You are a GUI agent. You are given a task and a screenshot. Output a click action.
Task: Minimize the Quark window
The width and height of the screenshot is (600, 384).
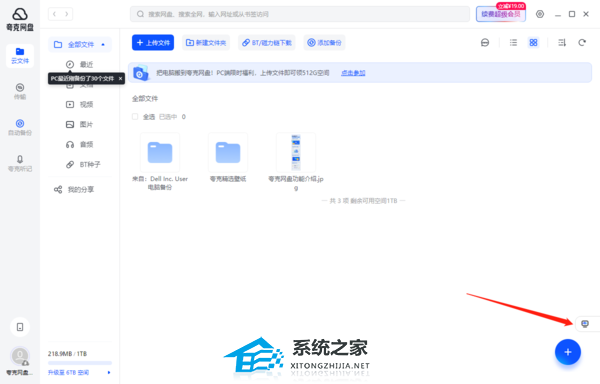(558, 14)
